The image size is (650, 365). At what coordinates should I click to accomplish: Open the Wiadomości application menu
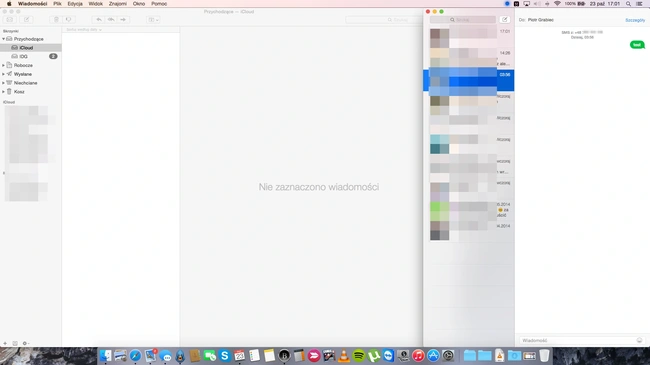pyautogui.click(x=32, y=4)
